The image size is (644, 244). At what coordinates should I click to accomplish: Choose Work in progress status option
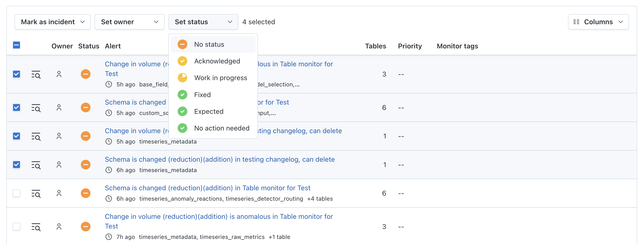tap(220, 78)
